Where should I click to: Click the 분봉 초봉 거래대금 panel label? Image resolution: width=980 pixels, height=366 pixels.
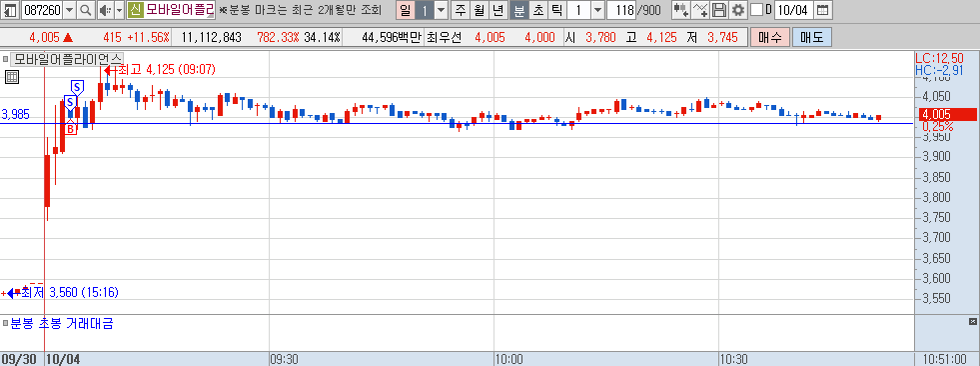(x=62, y=323)
